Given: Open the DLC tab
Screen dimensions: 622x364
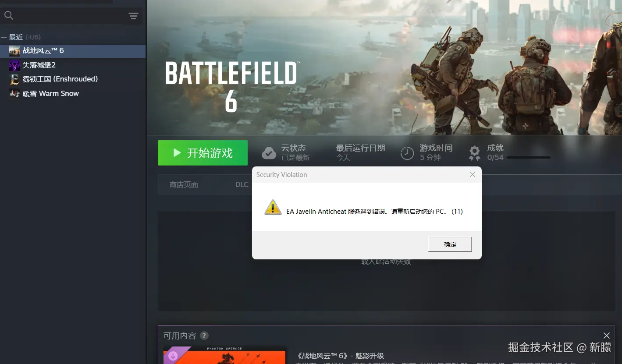Looking at the screenshot, I should tap(242, 185).
